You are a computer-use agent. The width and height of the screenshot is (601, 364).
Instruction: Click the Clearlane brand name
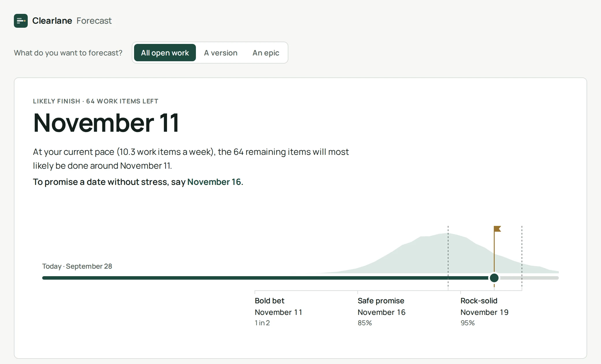point(52,21)
